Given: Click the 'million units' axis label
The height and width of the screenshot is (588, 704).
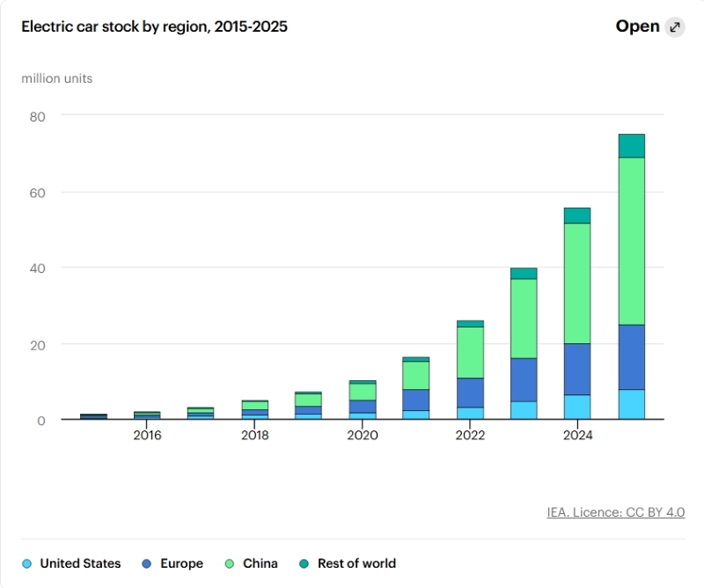Looking at the screenshot, I should coord(57,78).
